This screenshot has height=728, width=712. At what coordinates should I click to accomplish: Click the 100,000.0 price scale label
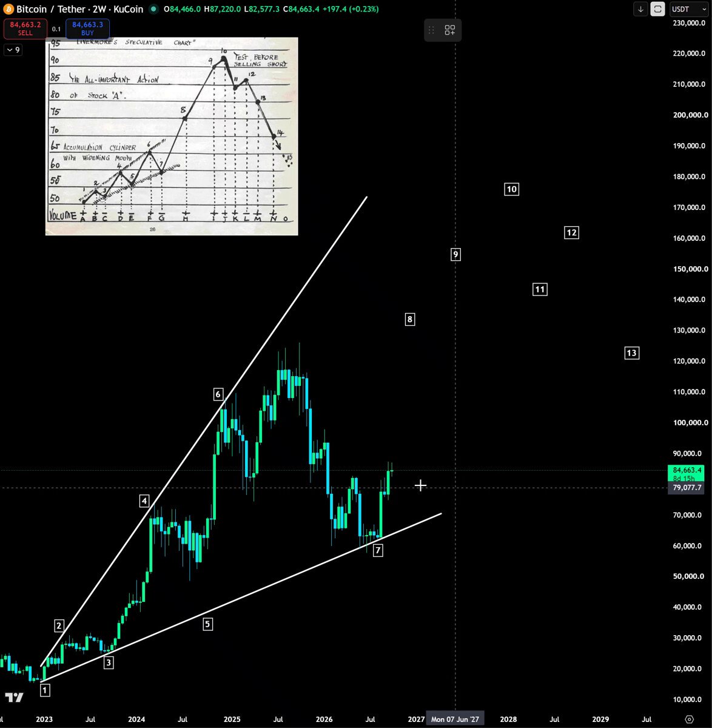(x=689, y=422)
